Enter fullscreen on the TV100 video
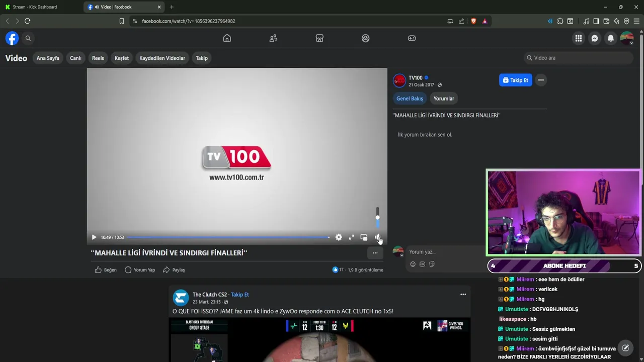The image size is (644, 362). tap(351, 237)
